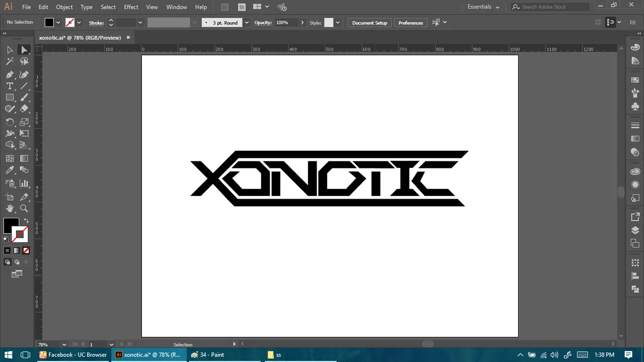Open the 3 pt. Round brush dropdown
The height and width of the screenshot is (362, 644).
click(x=247, y=23)
